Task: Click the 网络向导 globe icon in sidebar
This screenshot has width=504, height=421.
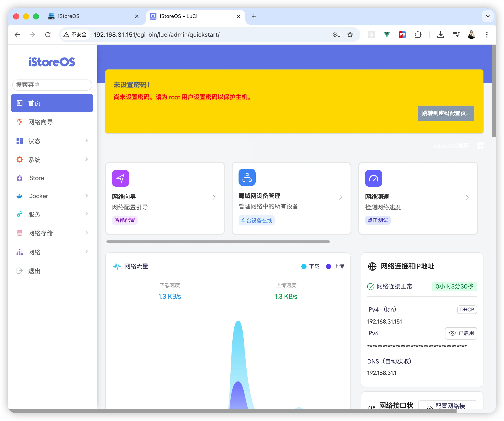Action: tap(19, 122)
